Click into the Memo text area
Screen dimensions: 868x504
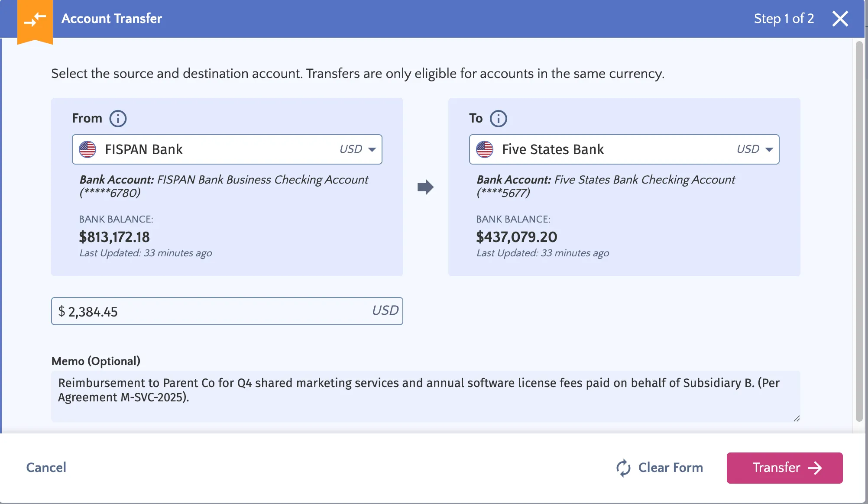425,396
